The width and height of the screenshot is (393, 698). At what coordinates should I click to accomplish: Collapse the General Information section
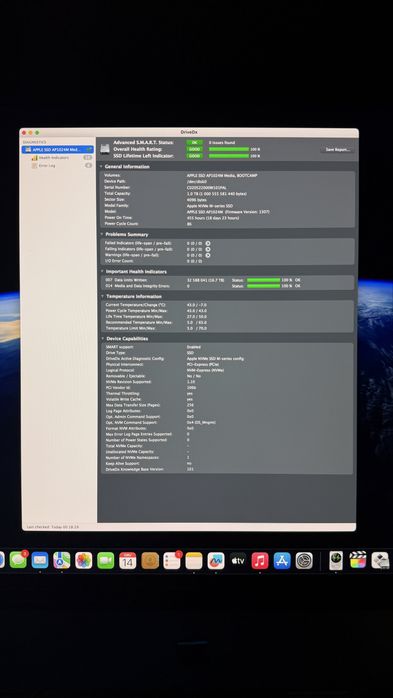pyautogui.click(x=101, y=166)
